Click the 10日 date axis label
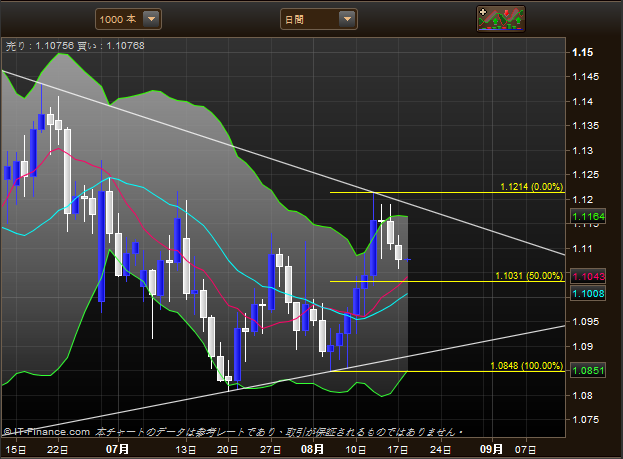Image resolution: width=623 pixels, height=459 pixels. coord(356,450)
